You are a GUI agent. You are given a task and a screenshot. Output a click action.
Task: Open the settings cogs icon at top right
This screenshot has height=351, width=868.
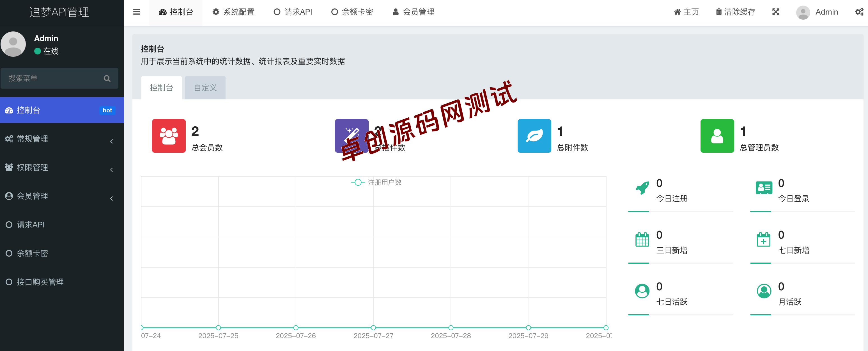tap(859, 12)
